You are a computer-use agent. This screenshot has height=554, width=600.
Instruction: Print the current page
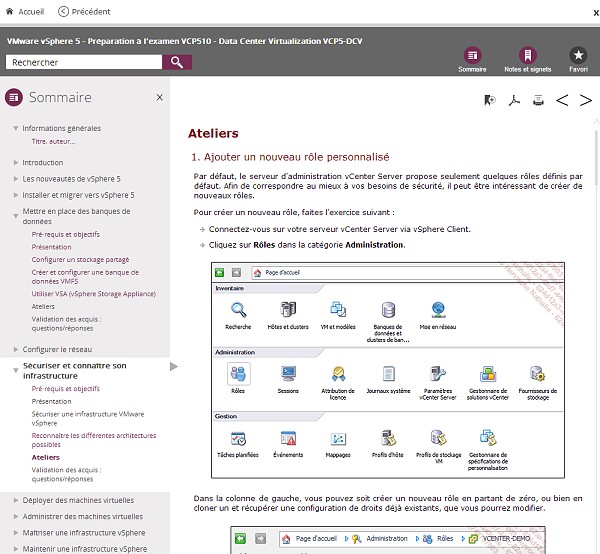pyautogui.click(x=538, y=100)
